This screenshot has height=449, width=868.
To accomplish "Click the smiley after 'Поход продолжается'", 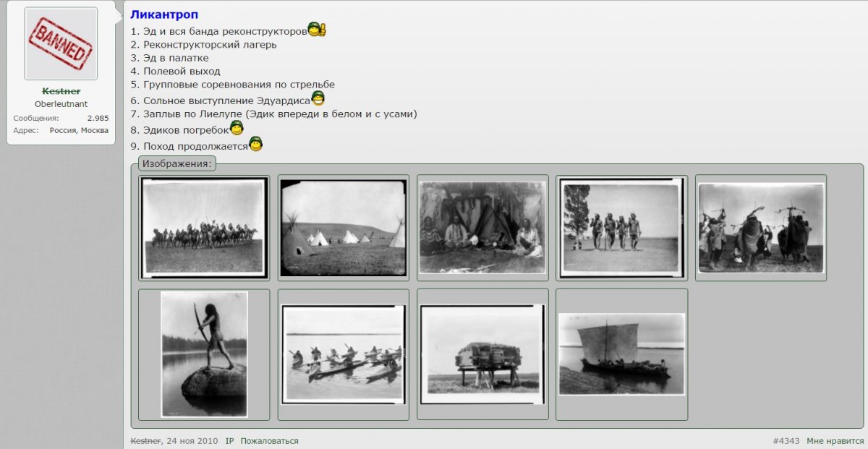I will (x=255, y=143).
